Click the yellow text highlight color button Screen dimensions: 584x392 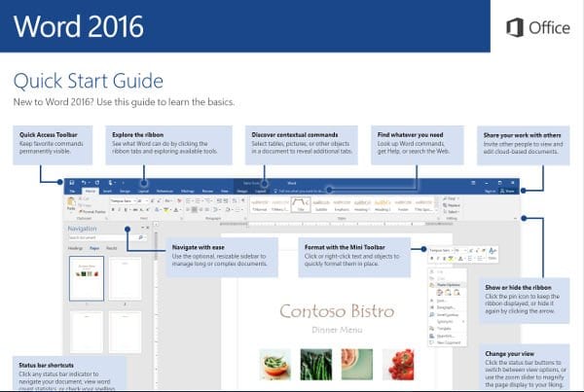coord(166,210)
